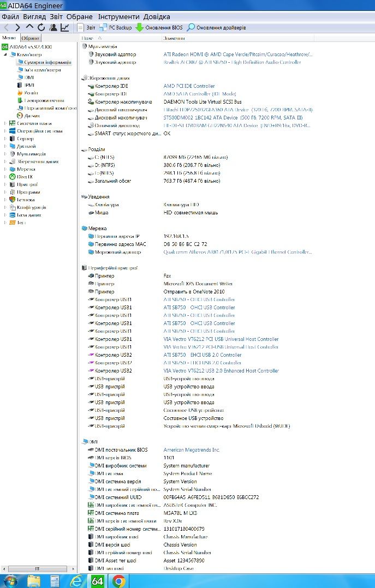Expand the Дисплей tree node
The width and height of the screenshot is (375, 588).
point(5,146)
